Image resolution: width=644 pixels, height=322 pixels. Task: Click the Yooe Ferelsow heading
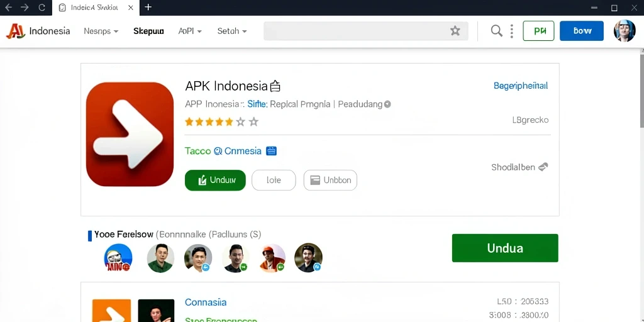click(x=124, y=235)
